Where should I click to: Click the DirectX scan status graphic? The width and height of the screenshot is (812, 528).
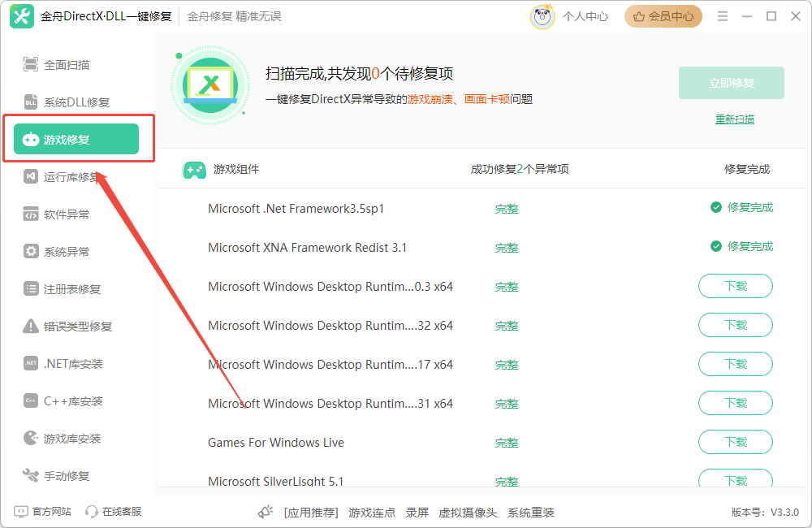point(210,85)
